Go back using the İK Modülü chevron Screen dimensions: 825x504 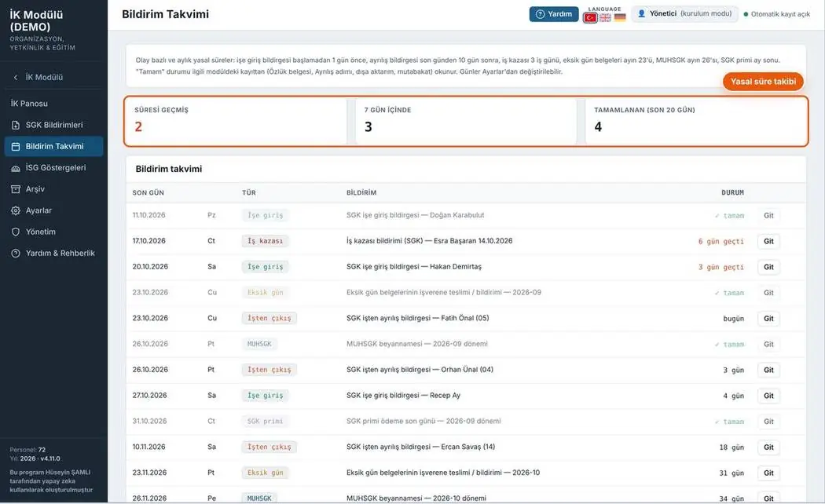pyautogui.click(x=16, y=77)
